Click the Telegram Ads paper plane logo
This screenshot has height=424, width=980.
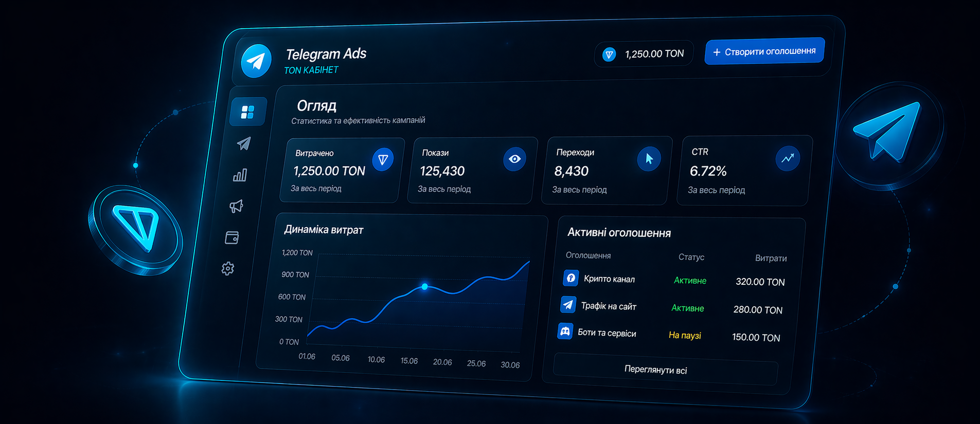[x=256, y=61]
